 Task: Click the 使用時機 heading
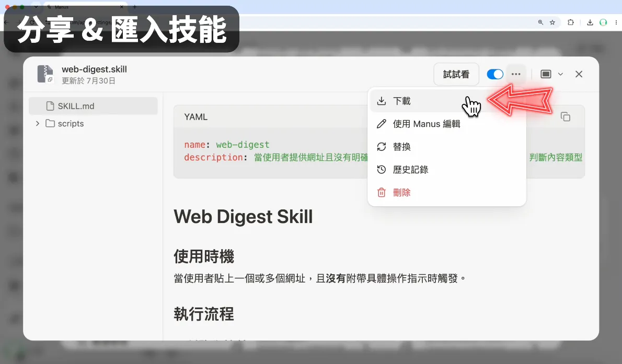pyautogui.click(x=204, y=256)
